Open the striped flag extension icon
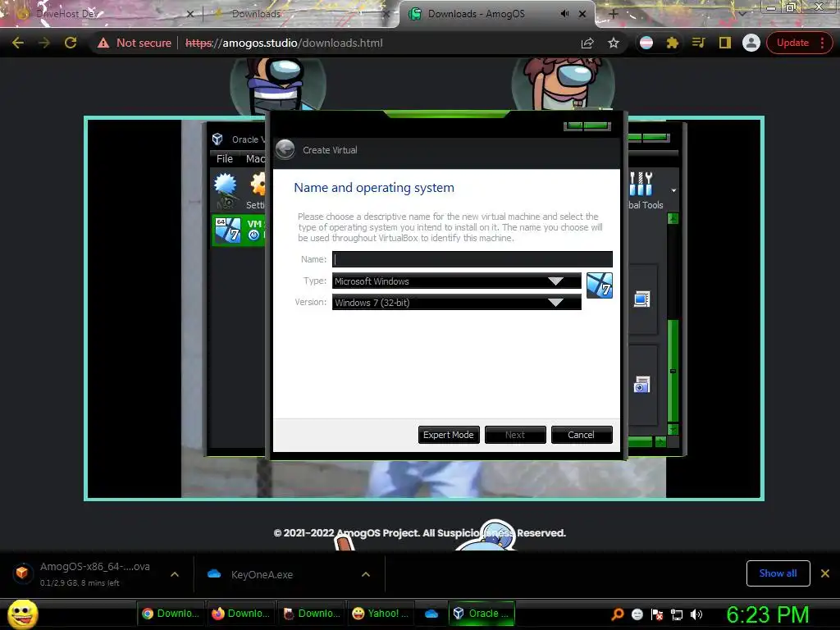840x630 pixels. coord(646,43)
